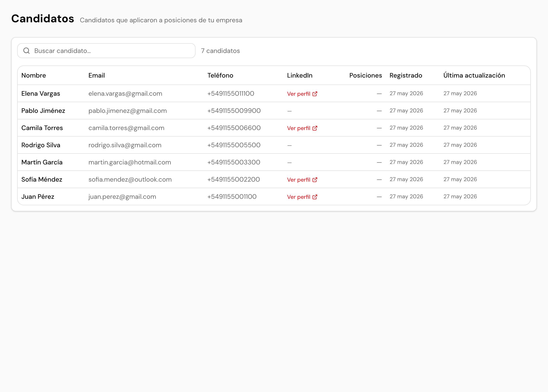Select the name Rodrigo Silva

point(41,145)
